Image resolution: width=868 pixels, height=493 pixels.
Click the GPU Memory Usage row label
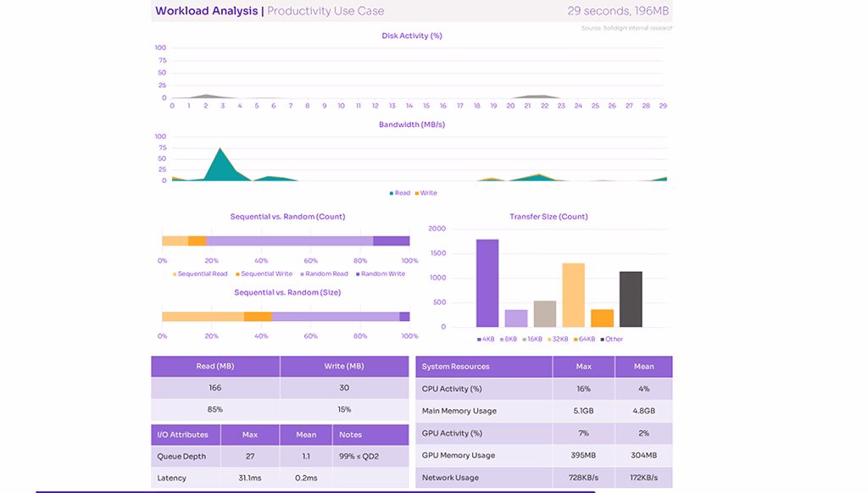point(459,456)
